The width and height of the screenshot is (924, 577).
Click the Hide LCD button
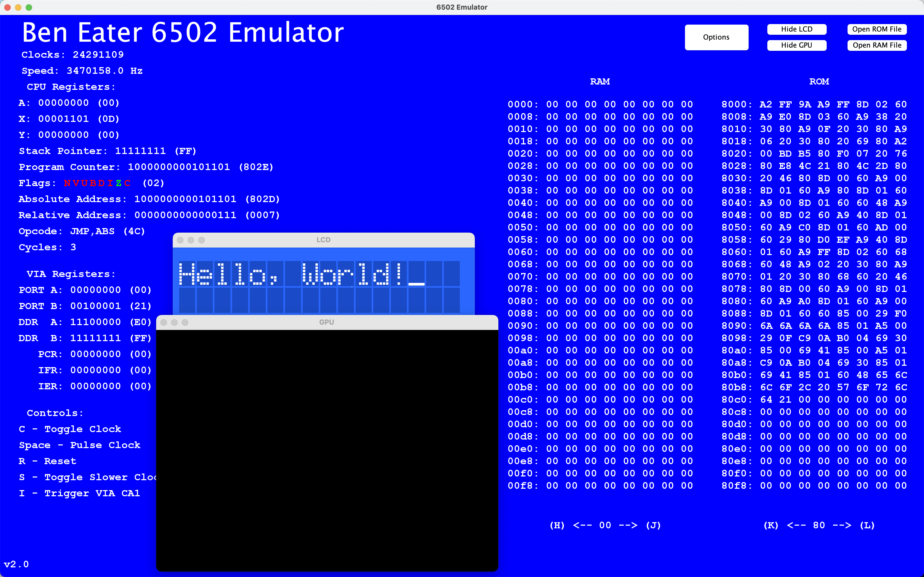point(796,29)
